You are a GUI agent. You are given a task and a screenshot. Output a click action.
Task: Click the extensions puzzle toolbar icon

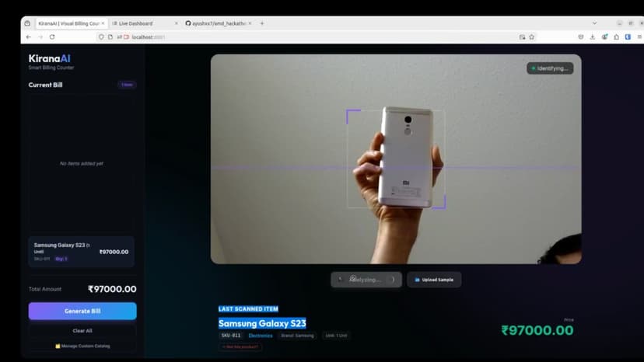(616, 37)
